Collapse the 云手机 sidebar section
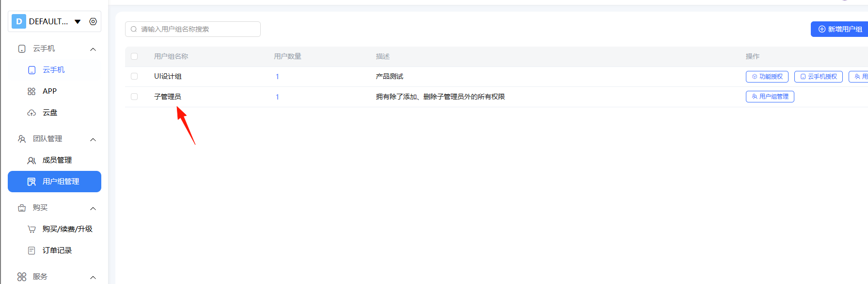This screenshot has width=868, height=284. click(93, 49)
